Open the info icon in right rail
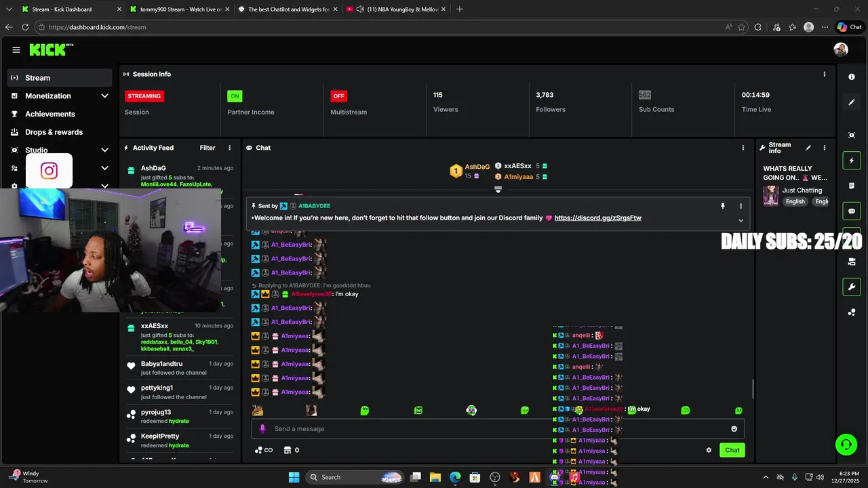Screen dimensions: 868x488 click(x=852, y=77)
